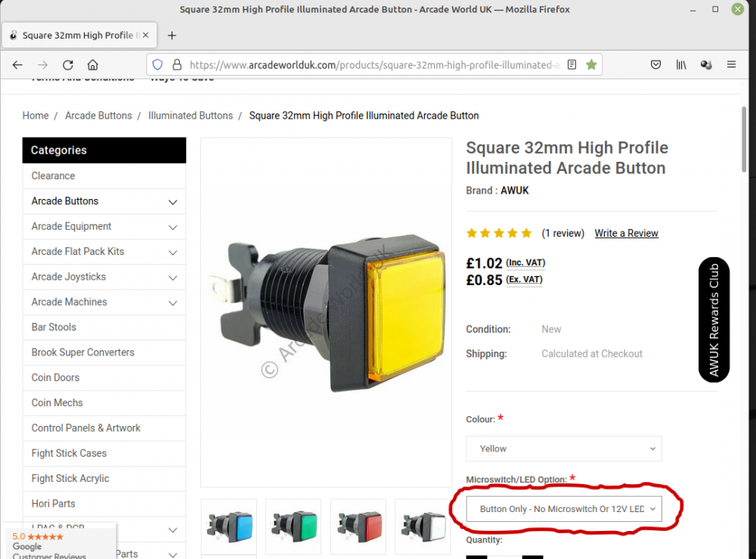
Task: Select the white button thumbnail
Action: [x=423, y=526]
